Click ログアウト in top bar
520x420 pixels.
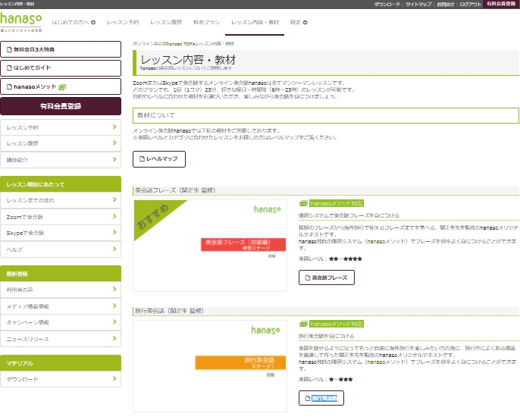(x=470, y=4)
